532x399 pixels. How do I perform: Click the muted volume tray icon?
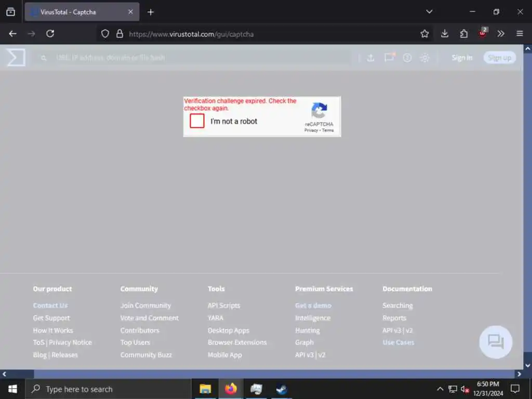[465, 389]
